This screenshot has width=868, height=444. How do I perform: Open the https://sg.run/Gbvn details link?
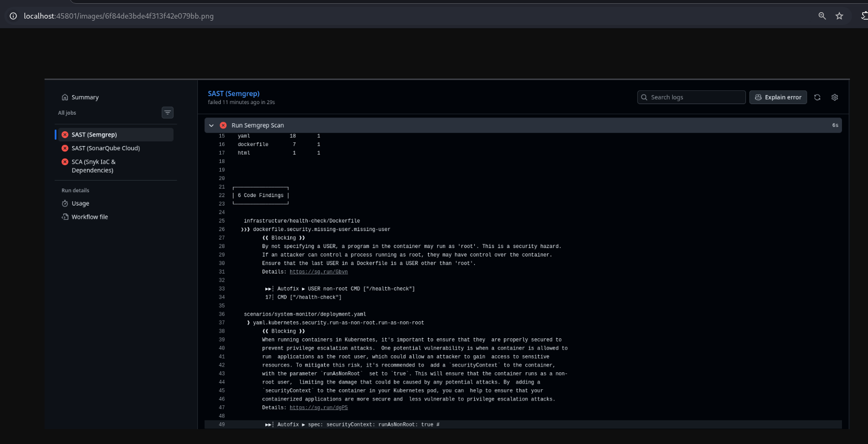pyautogui.click(x=318, y=272)
